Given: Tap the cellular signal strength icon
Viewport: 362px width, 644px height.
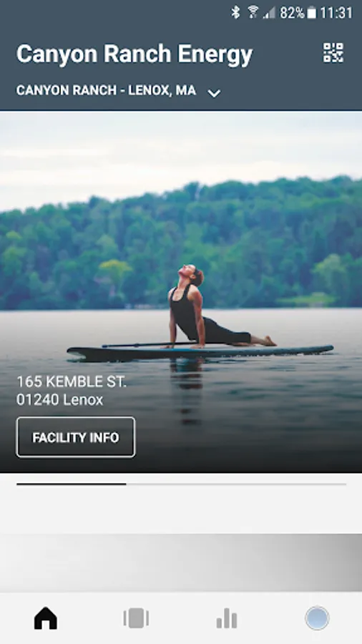Looking at the screenshot, I should pyautogui.click(x=269, y=13).
